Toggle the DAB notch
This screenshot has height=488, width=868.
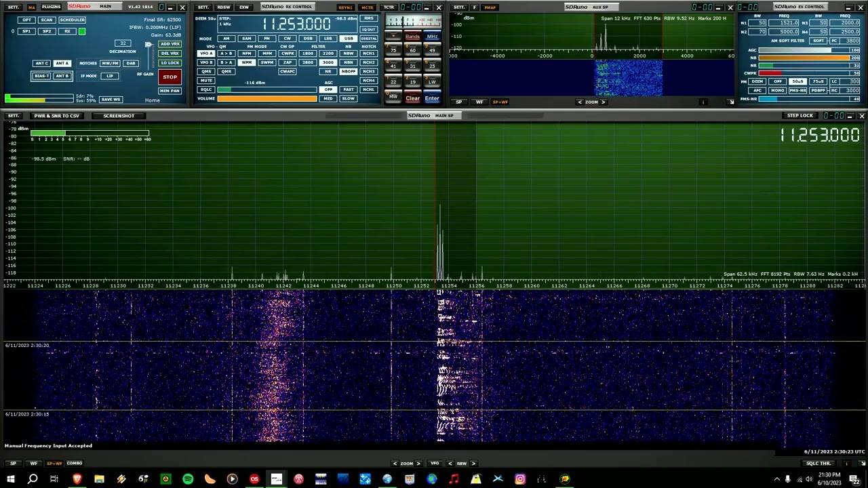point(130,63)
